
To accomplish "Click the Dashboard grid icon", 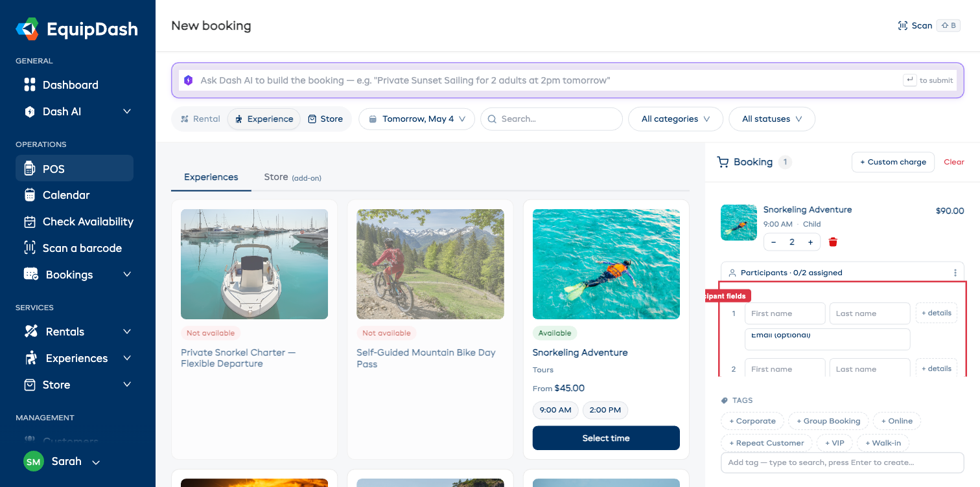I will pyautogui.click(x=30, y=85).
